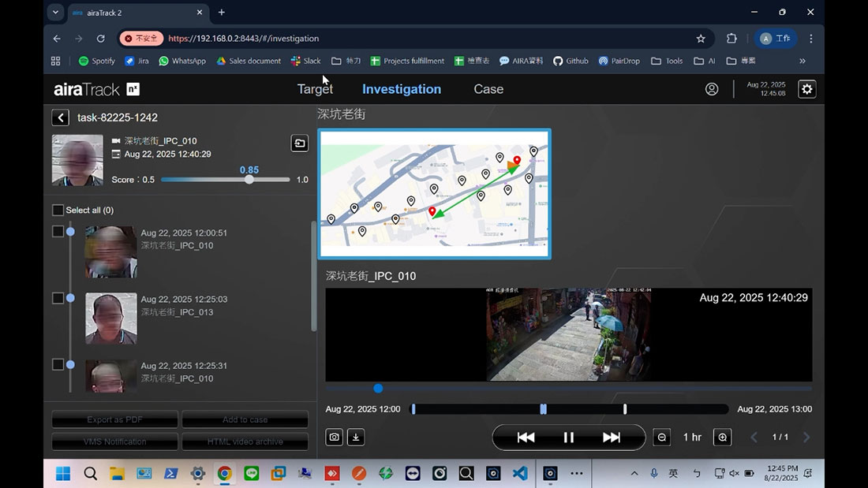
Task: Click the image switch icon beside target info
Action: click(299, 143)
